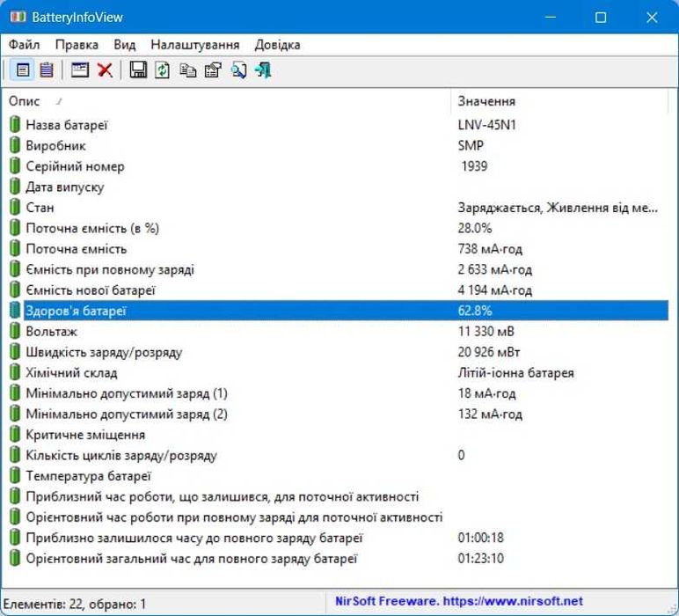The image size is (679, 616).
Task: Select the Поточна ємність (в %) row label
Action: pos(92,228)
